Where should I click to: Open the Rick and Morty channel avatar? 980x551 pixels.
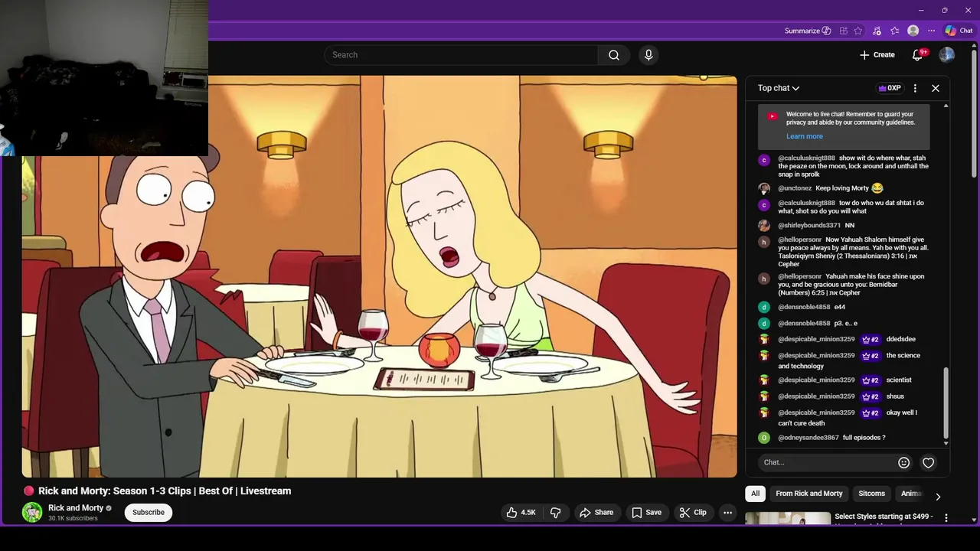[x=32, y=513]
